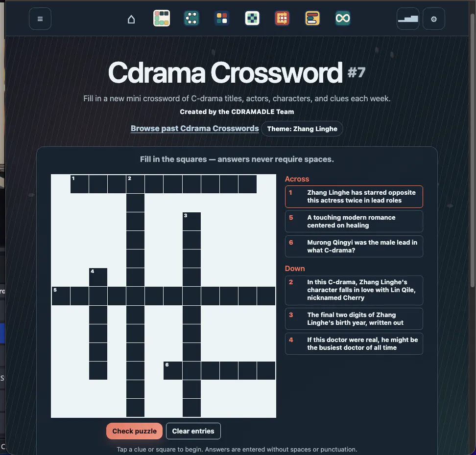The width and height of the screenshot is (476, 455).
Task: Open the yellow stacked-bars game icon
Action: coord(312,19)
